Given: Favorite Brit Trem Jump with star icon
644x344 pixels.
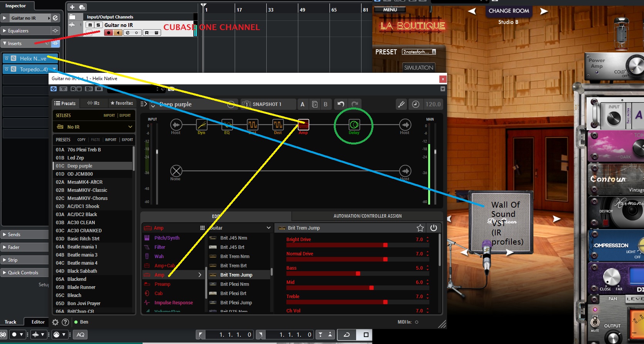Looking at the screenshot, I should (420, 228).
